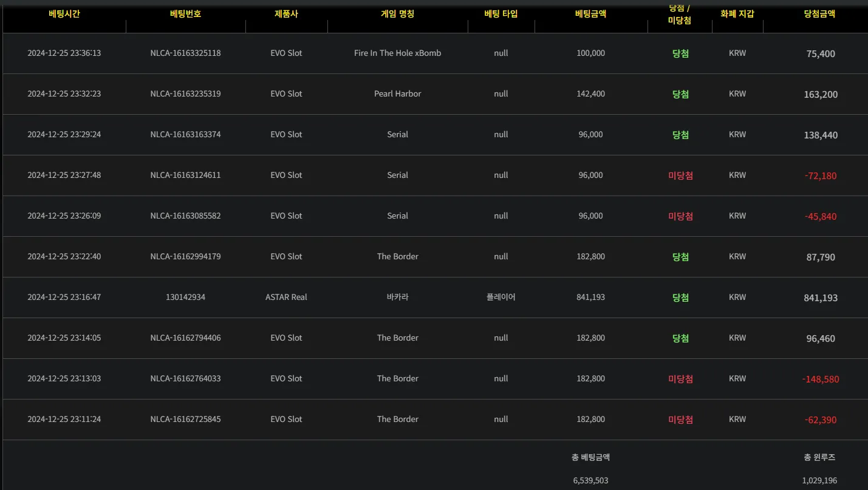Click the 플레이어 bet type cell
Image resolution: width=868 pixels, height=490 pixels.
pyautogui.click(x=501, y=297)
